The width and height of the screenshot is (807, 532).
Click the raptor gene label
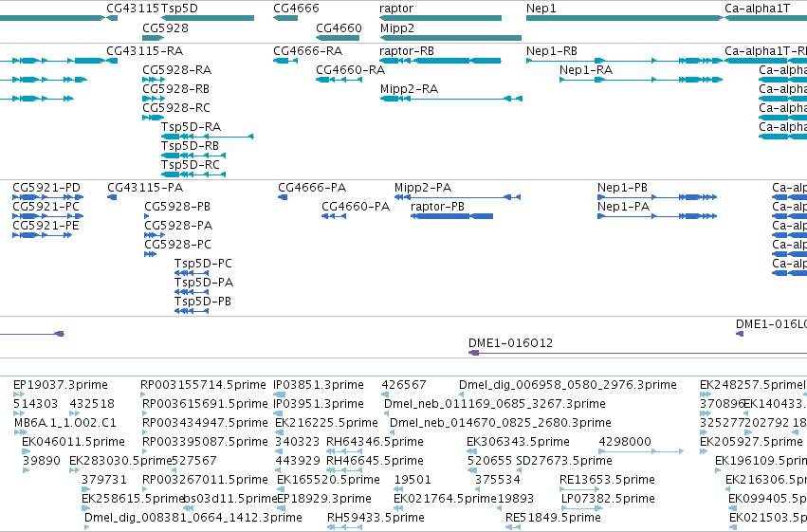[x=396, y=9]
